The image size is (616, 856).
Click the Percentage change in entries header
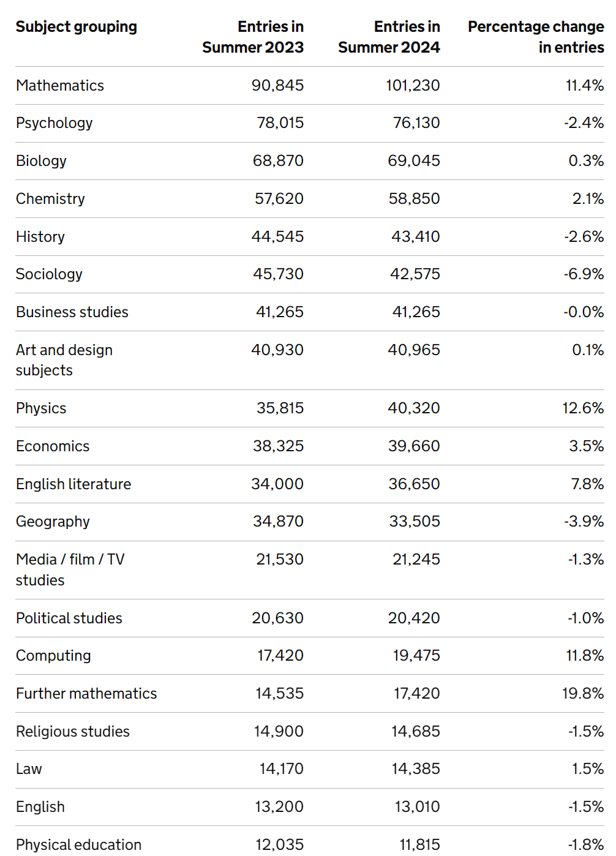(x=536, y=37)
